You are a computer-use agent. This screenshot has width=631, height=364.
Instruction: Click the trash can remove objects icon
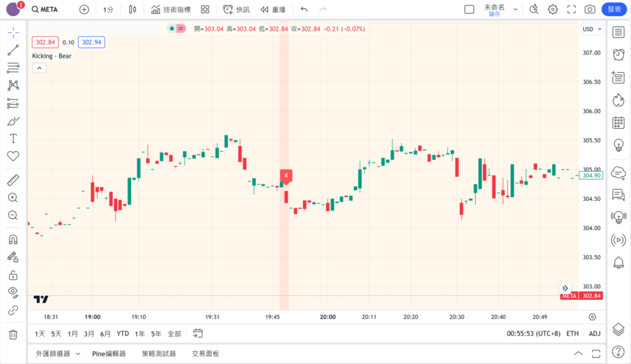[13, 334]
